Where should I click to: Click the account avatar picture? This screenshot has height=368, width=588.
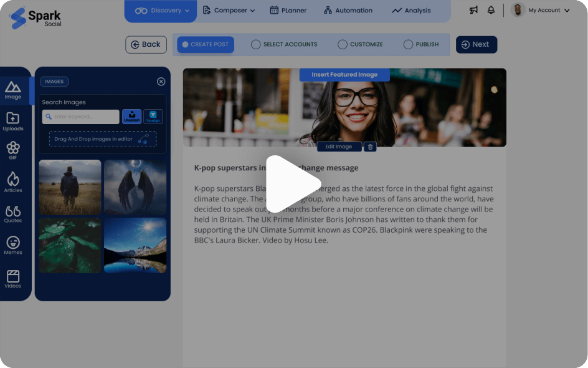pyautogui.click(x=518, y=10)
